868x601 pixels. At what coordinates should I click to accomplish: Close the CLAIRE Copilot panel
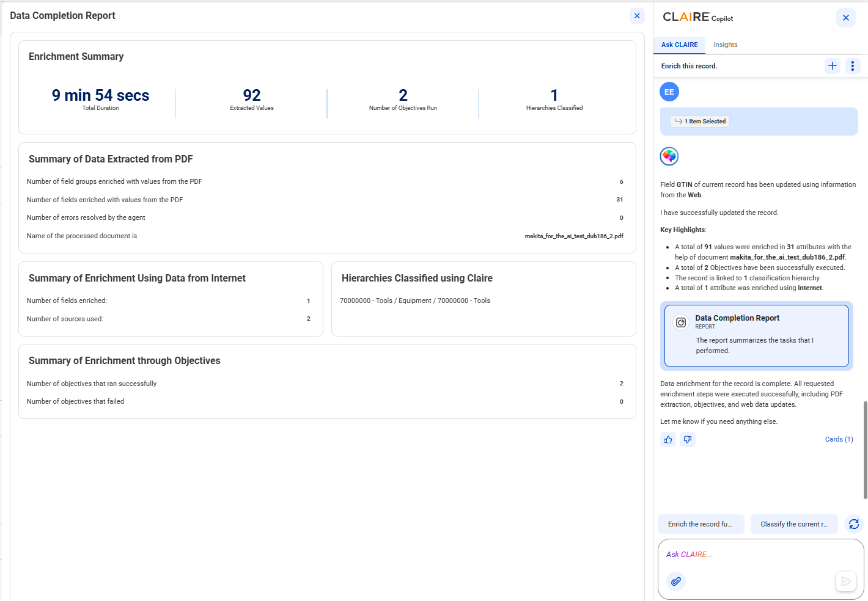(x=846, y=18)
